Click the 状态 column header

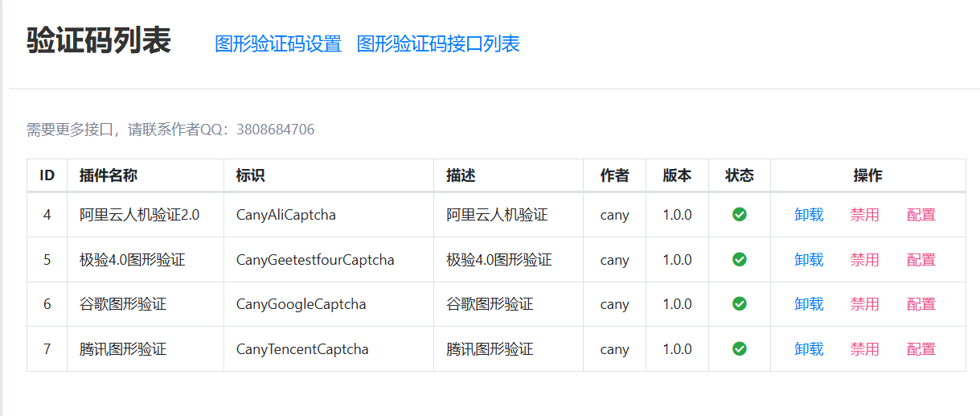[x=740, y=175]
